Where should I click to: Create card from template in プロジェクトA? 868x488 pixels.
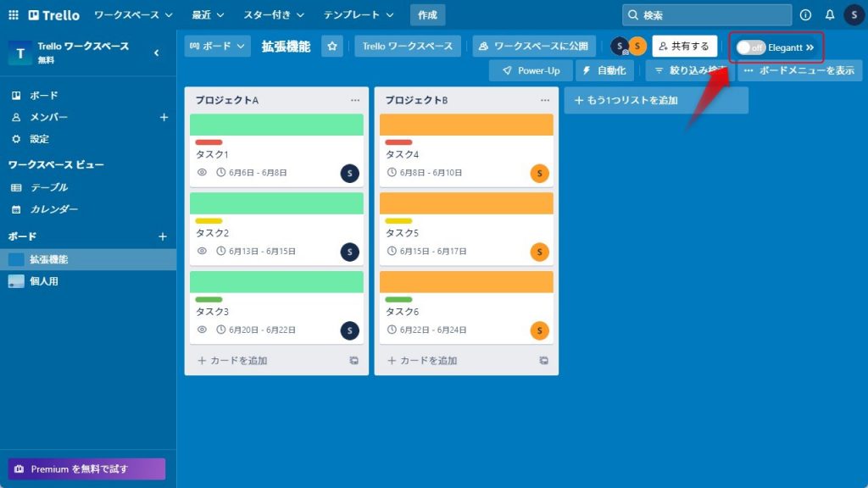pyautogui.click(x=353, y=360)
